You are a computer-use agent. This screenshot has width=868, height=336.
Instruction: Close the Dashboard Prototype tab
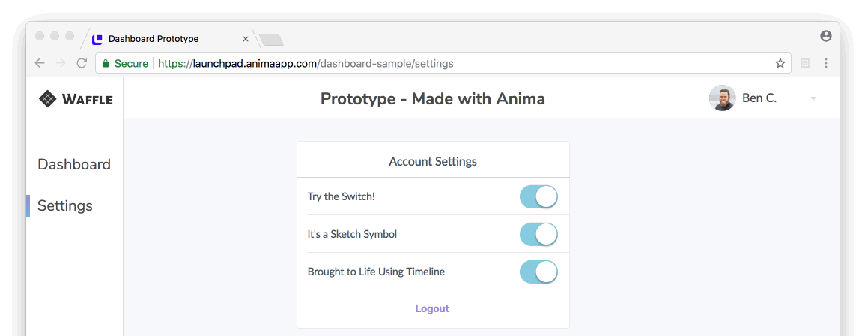(x=246, y=39)
